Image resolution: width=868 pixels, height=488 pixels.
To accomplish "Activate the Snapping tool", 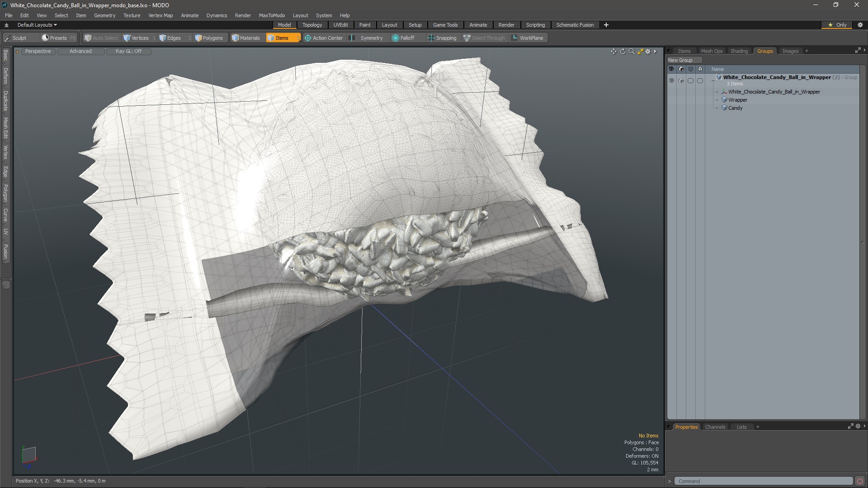I will coord(442,38).
